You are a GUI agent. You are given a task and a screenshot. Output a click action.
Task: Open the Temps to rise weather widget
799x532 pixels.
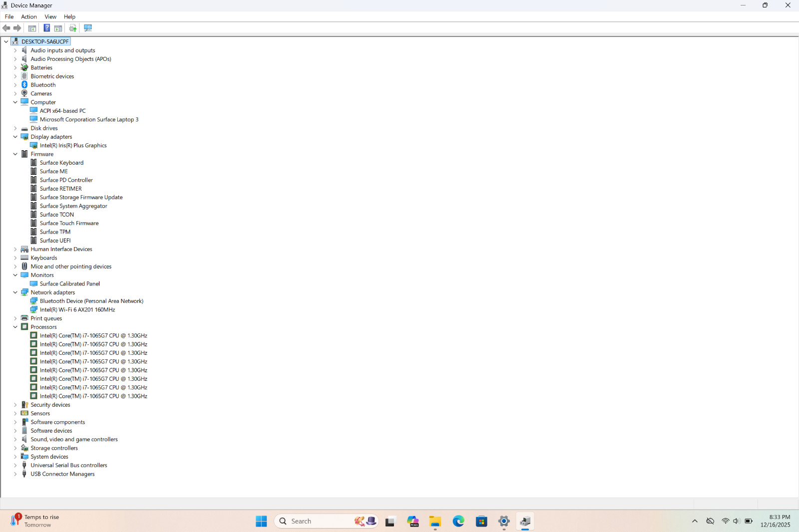35,521
